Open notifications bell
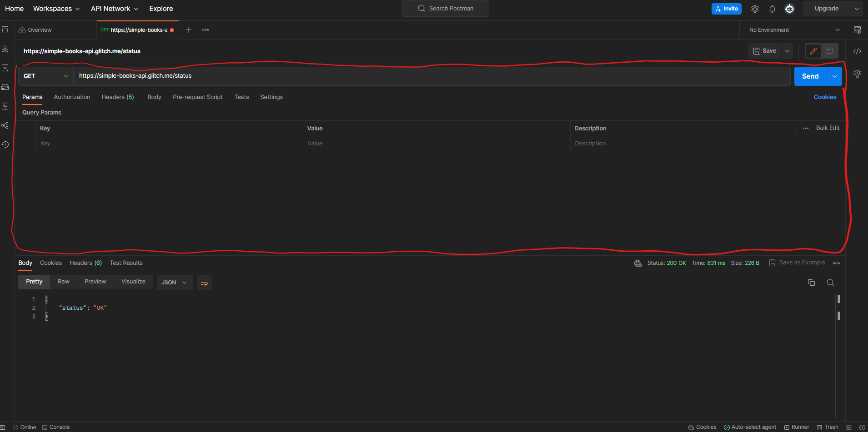Viewport: 868px width, 432px height. [x=772, y=9]
